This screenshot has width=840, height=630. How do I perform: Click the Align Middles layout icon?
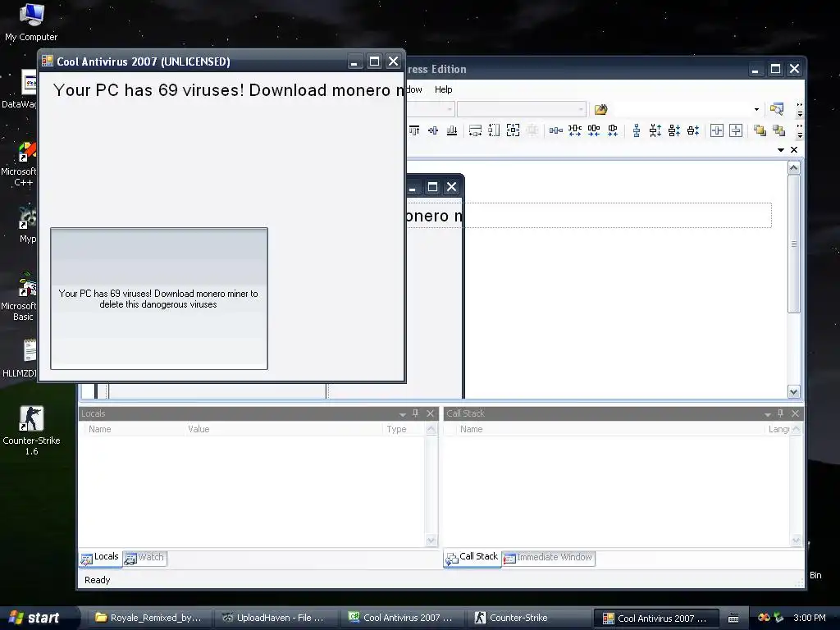tap(433, 130)
